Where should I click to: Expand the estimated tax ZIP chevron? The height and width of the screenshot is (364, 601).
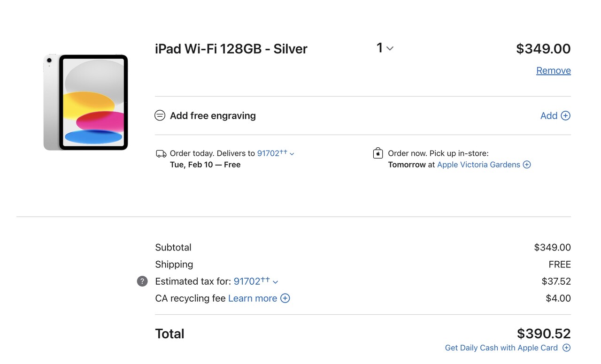276,282
